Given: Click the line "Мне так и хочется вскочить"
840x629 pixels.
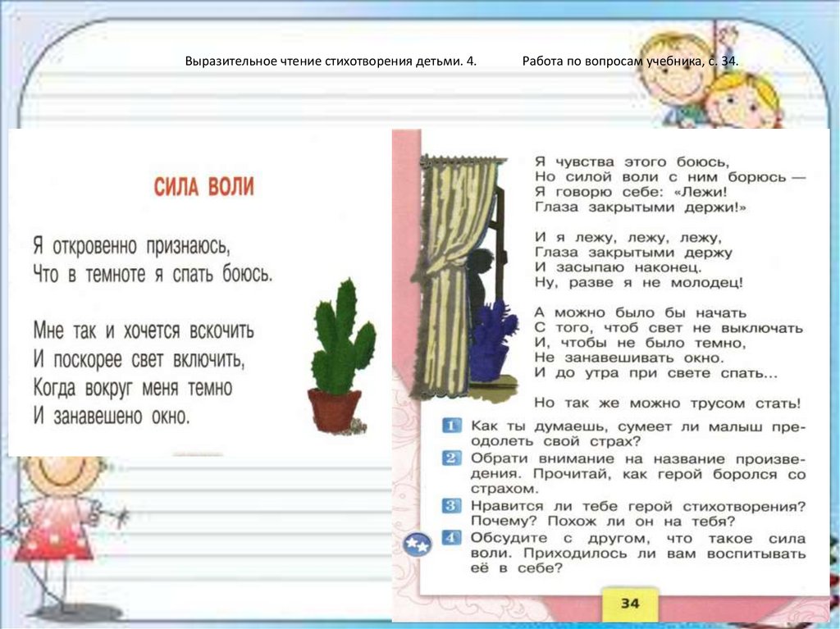Looking at the screenshot, I should pyautogui.click(x=143, y=330).
